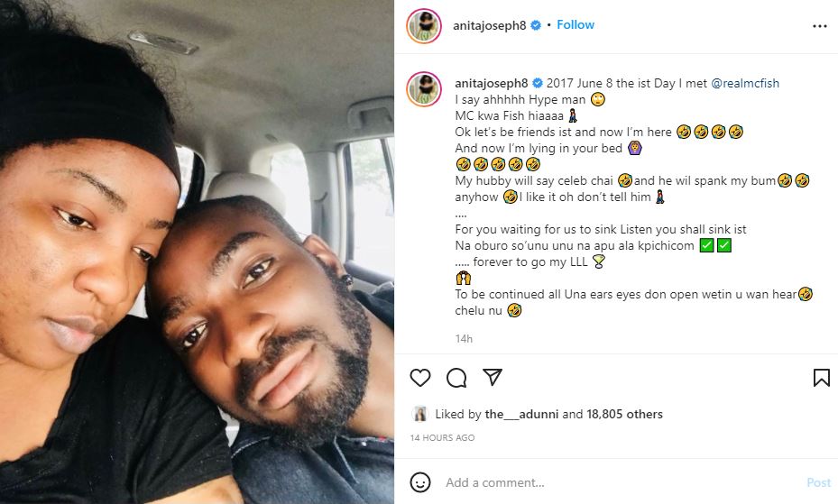Click the_adunni liker avatar thumbnail
This screenshot has height=504, width=838.
420,414
